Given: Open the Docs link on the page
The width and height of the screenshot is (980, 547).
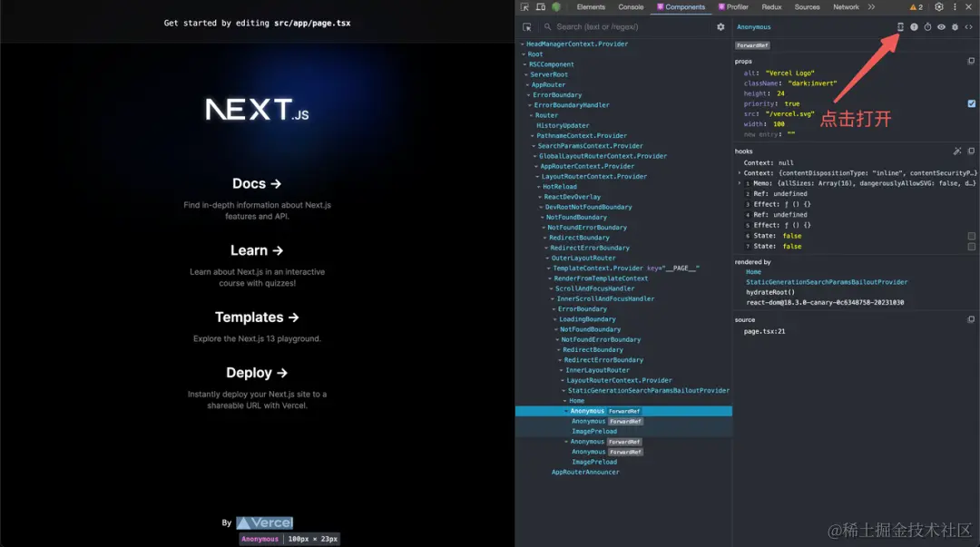Looking at the screenshot, I should pos(257,184).
